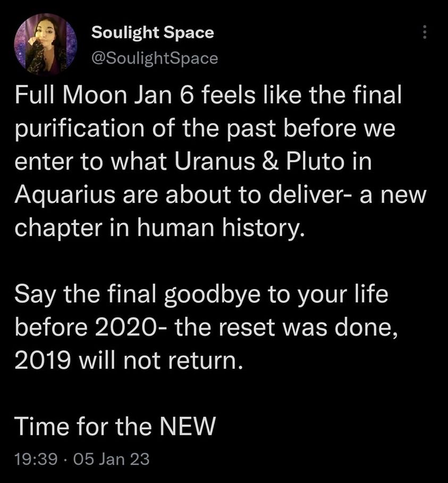This screenshot has height=483, width=448.
Task: Open Soulight Space profile picture
Action: point(45,45)
